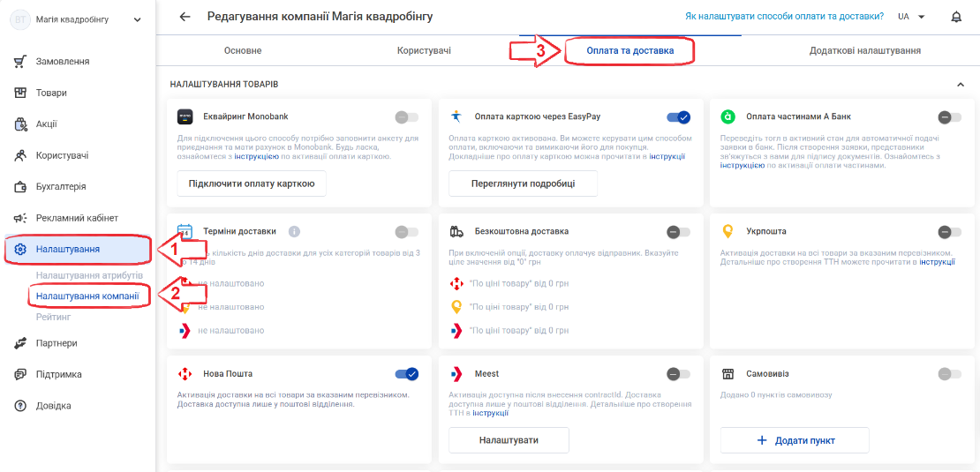This screenshot has height=472, width=980.
Task: Click the Акції icon in sidebar
Action: [x=20, y=124]
